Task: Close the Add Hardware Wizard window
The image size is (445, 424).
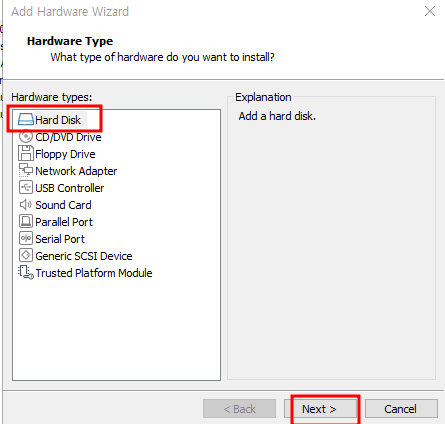Action: tap(430, 11)
